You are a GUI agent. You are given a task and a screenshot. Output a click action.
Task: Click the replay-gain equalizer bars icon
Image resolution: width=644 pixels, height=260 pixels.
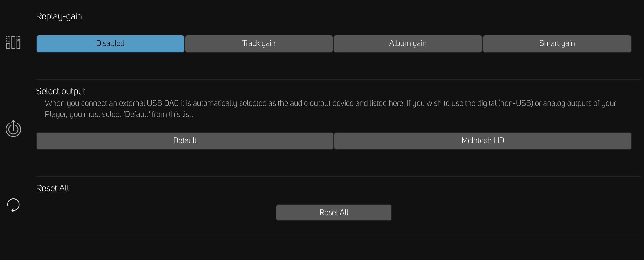[x=13, y=42]
